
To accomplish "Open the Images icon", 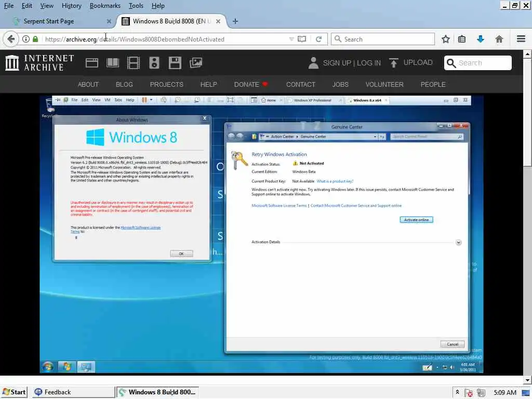I will click(196, 63).
